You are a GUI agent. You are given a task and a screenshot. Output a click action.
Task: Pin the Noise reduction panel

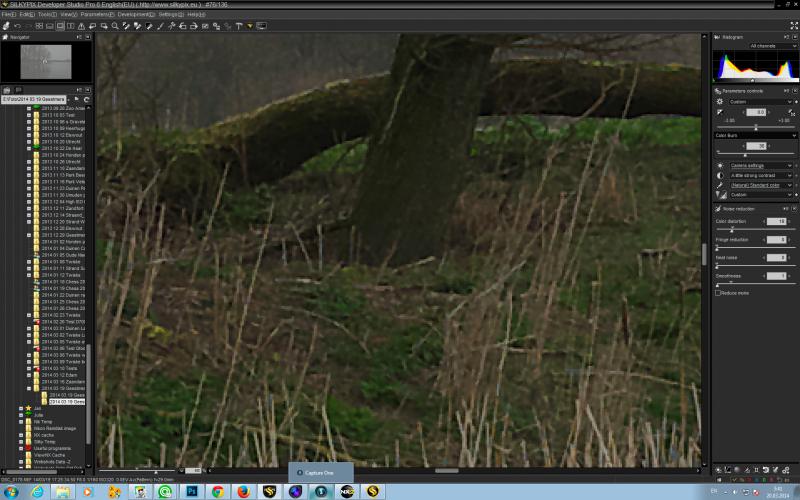[x=788, y=209]
